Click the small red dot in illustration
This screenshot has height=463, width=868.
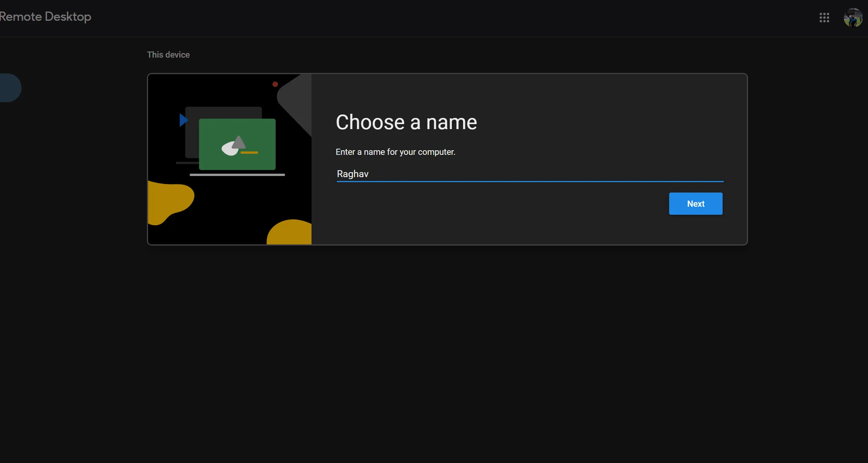click(275, 84)
